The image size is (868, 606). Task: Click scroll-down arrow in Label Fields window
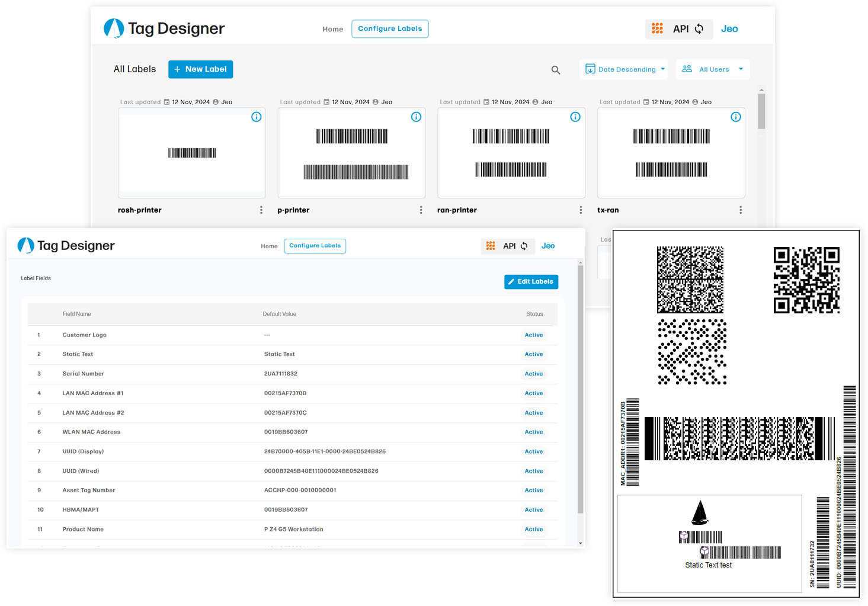[x=581, y=543]
